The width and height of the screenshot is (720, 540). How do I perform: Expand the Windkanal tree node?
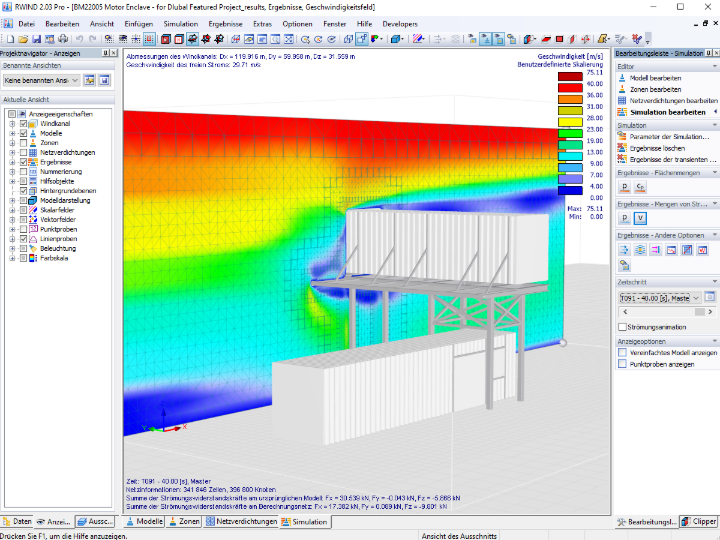click(12, 124)
